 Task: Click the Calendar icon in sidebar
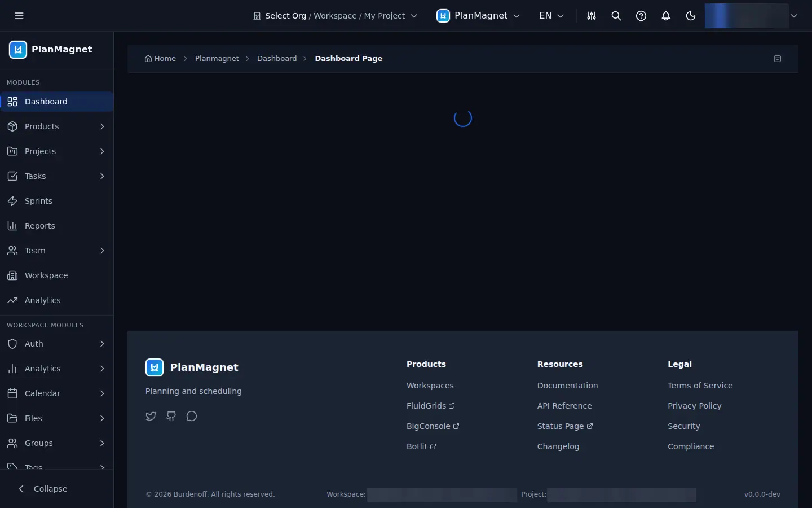pos(12,393)
